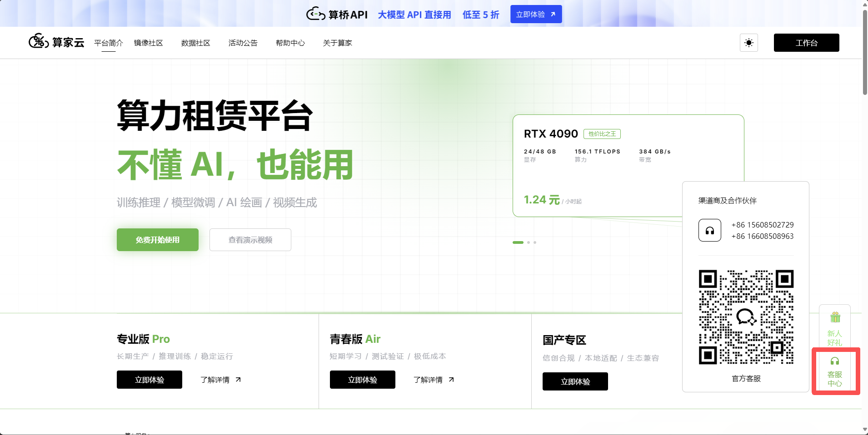The image size is (868, 435).
Task: Click the 专业版 Pro heading
Action: tap(143, 339)
